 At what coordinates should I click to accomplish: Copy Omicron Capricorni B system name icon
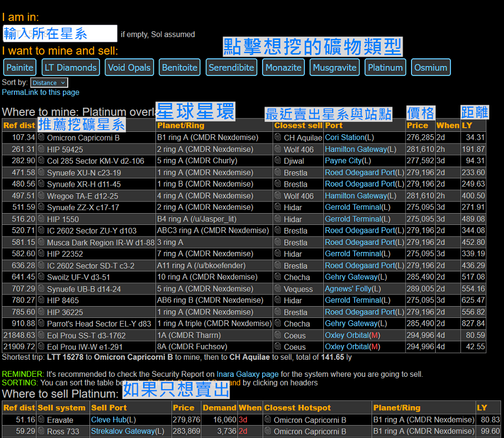click(x=41, y=137)
